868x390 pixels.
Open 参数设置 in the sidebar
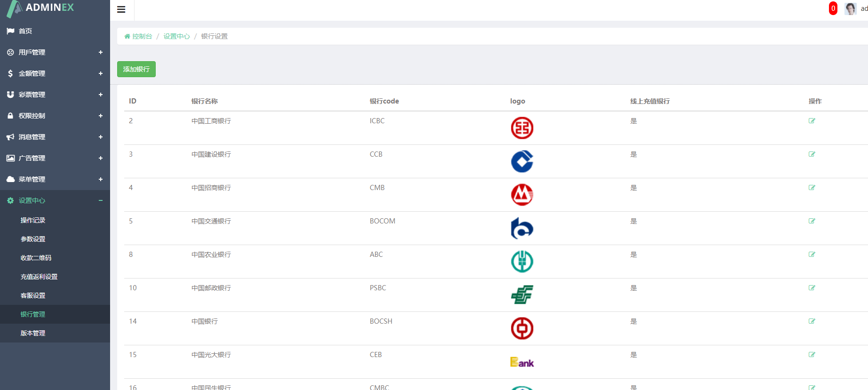click(x=33, y=239)
